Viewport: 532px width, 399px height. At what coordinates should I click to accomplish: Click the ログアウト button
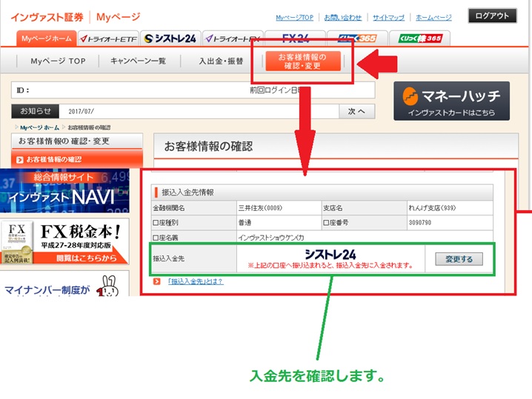(492, 16)
